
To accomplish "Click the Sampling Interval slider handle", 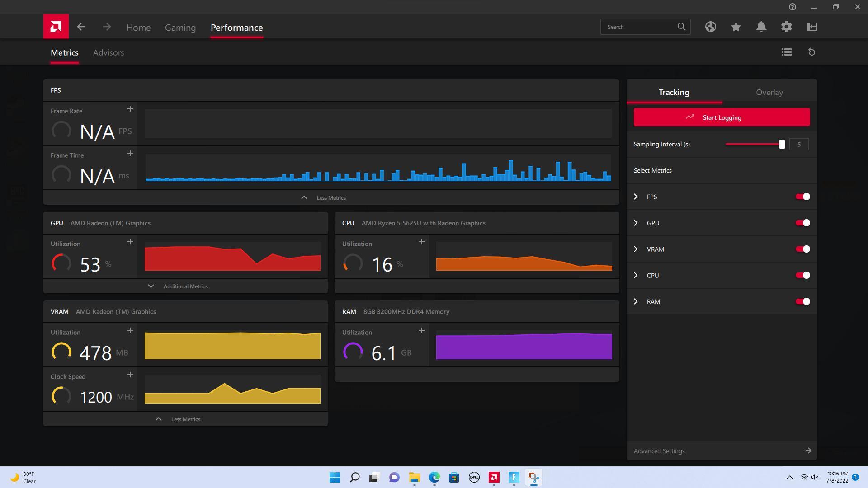I will click(782, 144).
